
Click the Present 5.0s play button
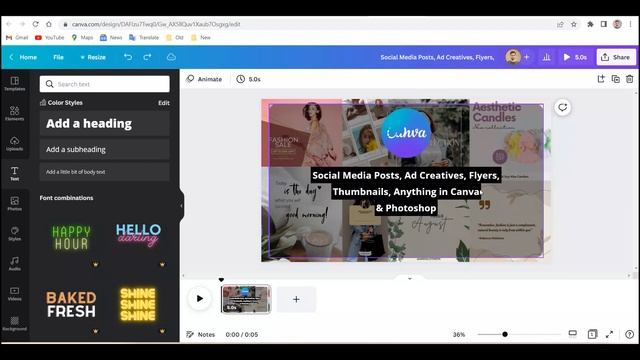[x=575, y=57]
